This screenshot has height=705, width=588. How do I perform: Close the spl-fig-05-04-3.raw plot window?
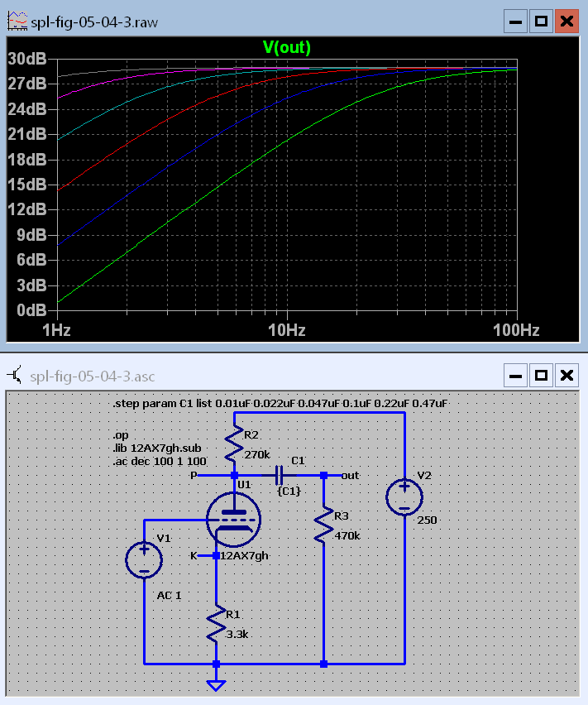[x=566, y=22]
